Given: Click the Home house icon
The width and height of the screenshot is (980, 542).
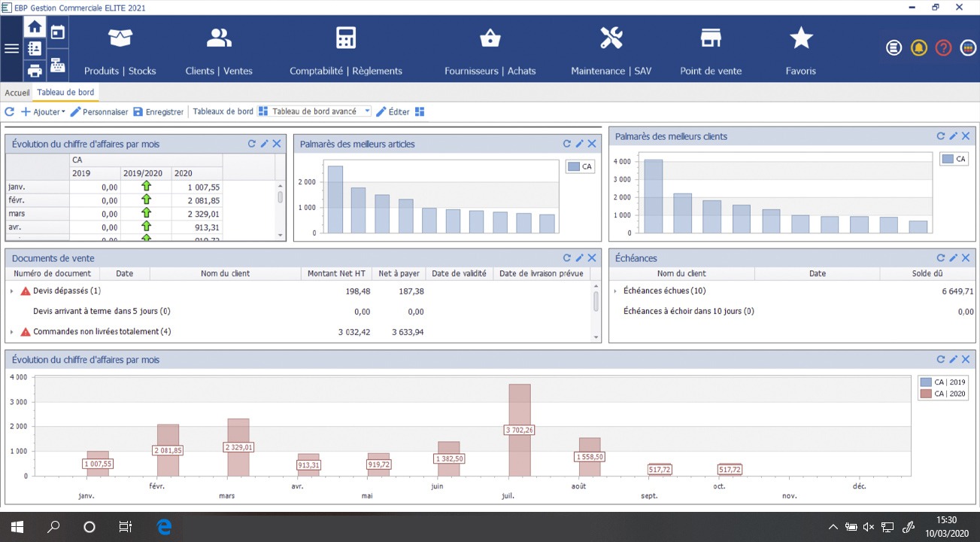Looking at the screenshot, I should [35, 27].
